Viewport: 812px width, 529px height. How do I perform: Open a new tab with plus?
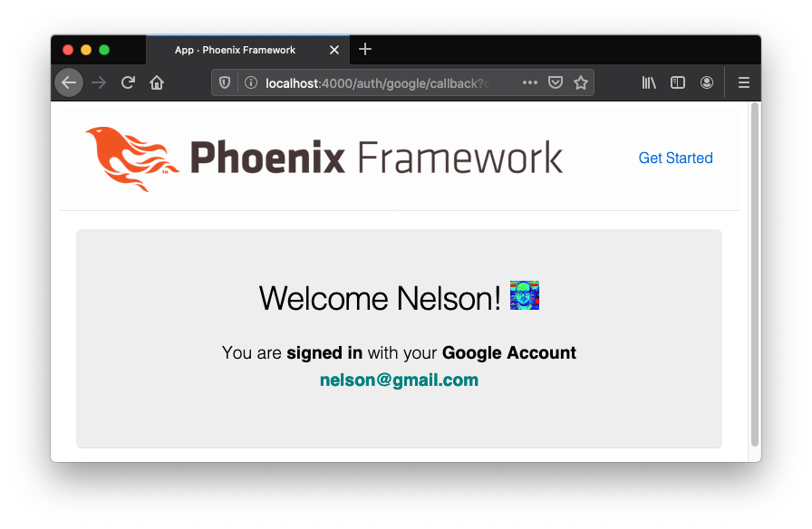[x=365, y=49]
